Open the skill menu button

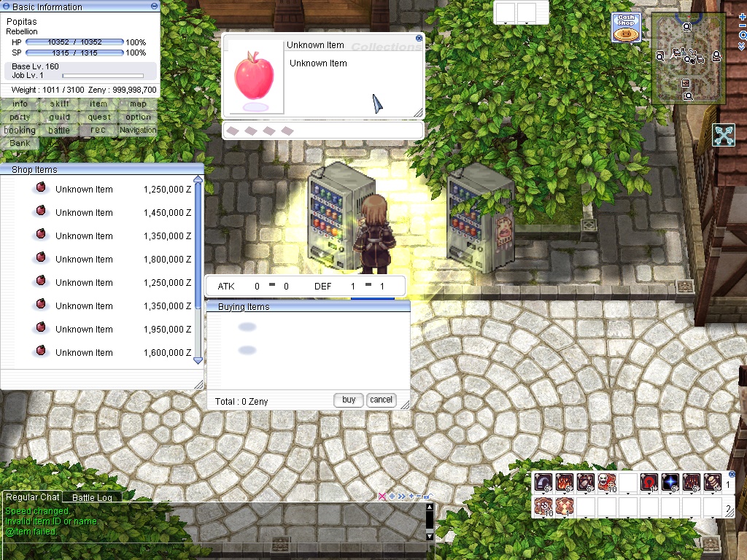click(59, 104)
